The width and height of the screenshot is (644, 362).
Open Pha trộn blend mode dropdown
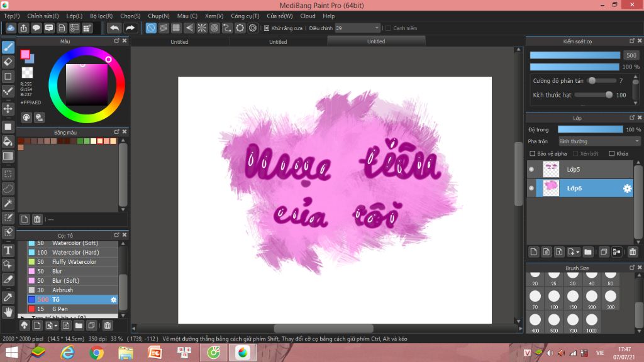599,141
